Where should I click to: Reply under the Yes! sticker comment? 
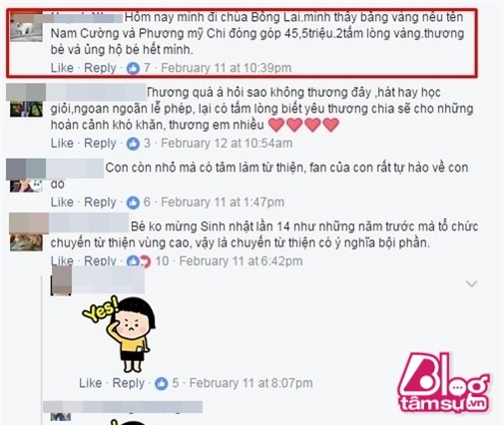tap(128, 383)
